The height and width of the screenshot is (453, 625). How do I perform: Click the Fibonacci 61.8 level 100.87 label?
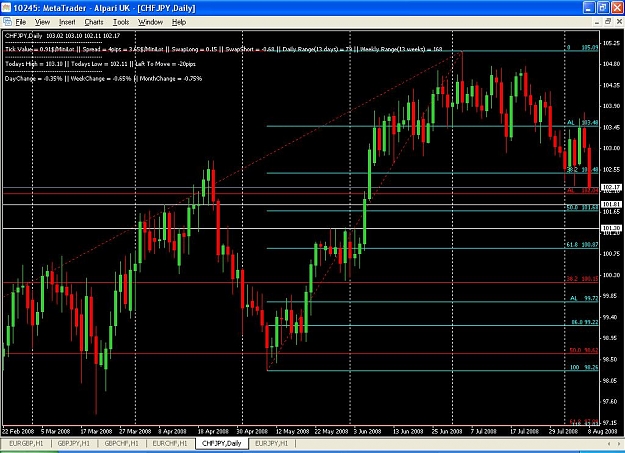(582, 244)
